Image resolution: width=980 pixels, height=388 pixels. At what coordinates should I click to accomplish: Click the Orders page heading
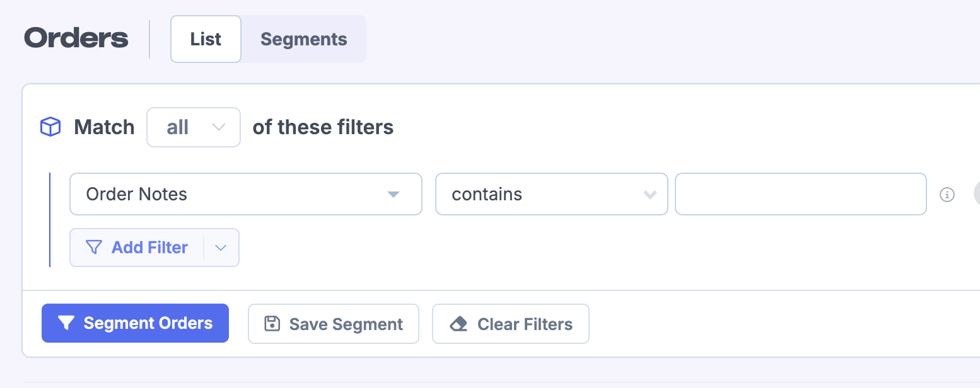point(76,38)
